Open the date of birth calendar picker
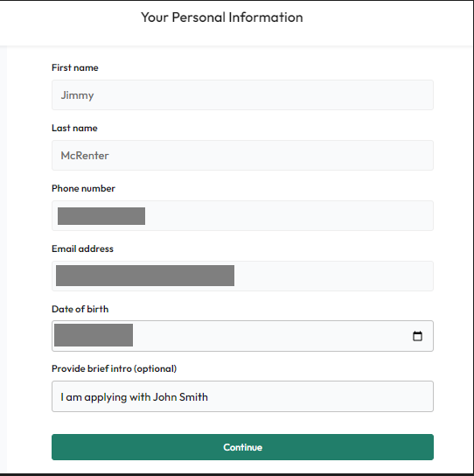Viewport: 474px width, 476px height. coord(417,336)
